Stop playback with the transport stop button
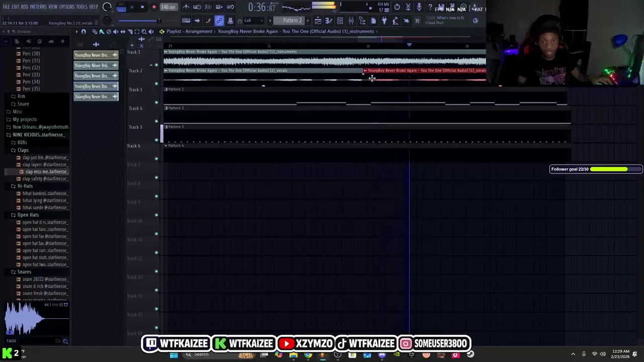 (142, 8)
